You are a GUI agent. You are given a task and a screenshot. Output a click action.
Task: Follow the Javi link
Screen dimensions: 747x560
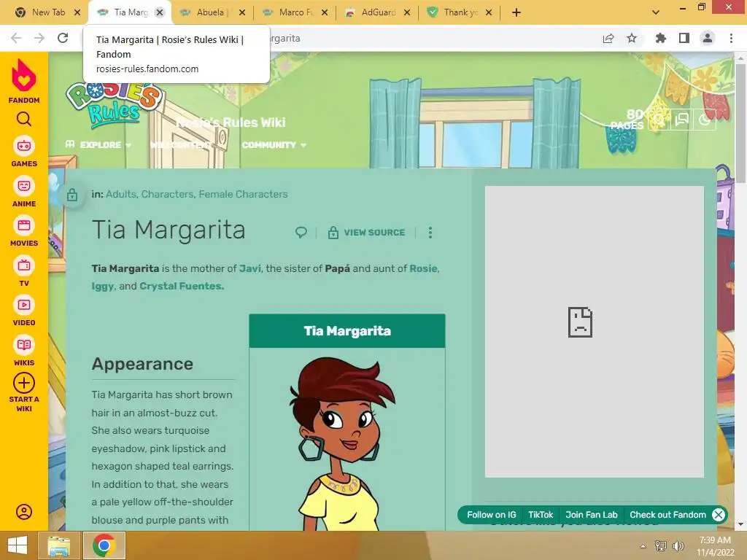click(x=250, y=268)
